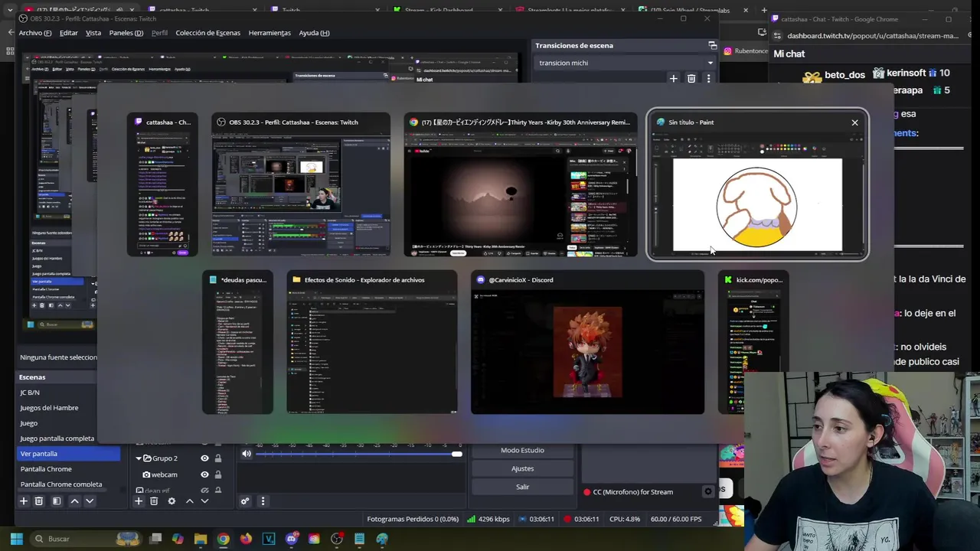Open advanced audio properties gears icon
980x551 pixels.
click(x=245, y=501)
